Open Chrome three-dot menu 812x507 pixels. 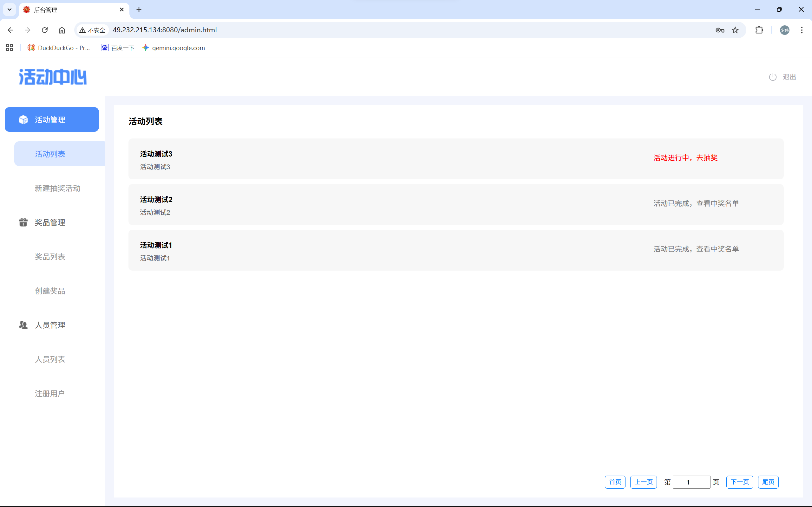[x=802, y=30]
